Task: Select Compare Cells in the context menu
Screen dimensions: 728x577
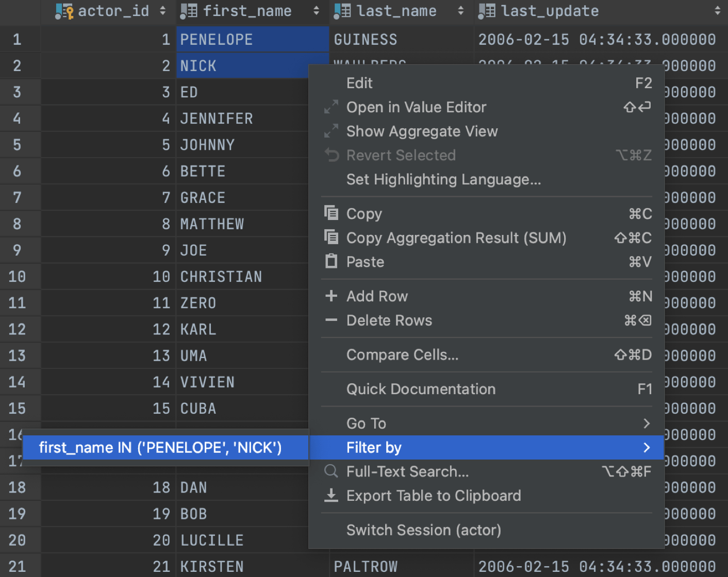Action: coord(402,354)
